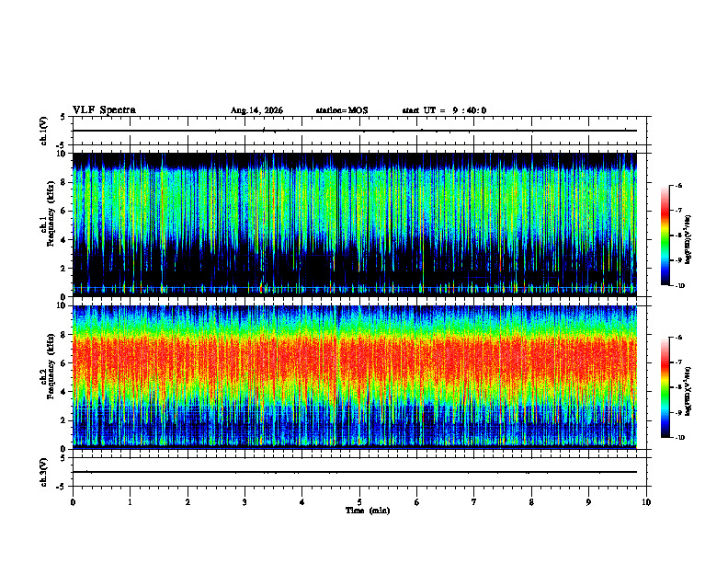Click the ch.1 spectrogram color scale bar
728x563 pixels.
[665, 236]
